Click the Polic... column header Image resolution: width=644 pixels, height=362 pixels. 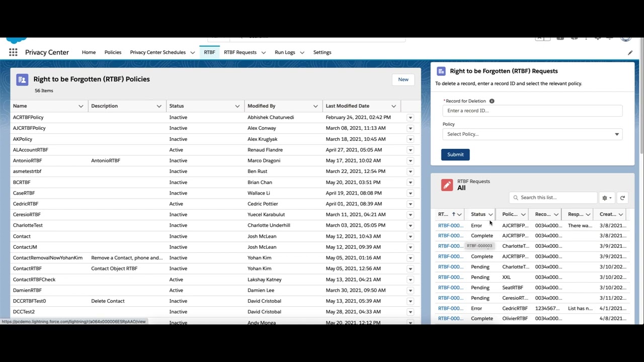pos(510,215)
